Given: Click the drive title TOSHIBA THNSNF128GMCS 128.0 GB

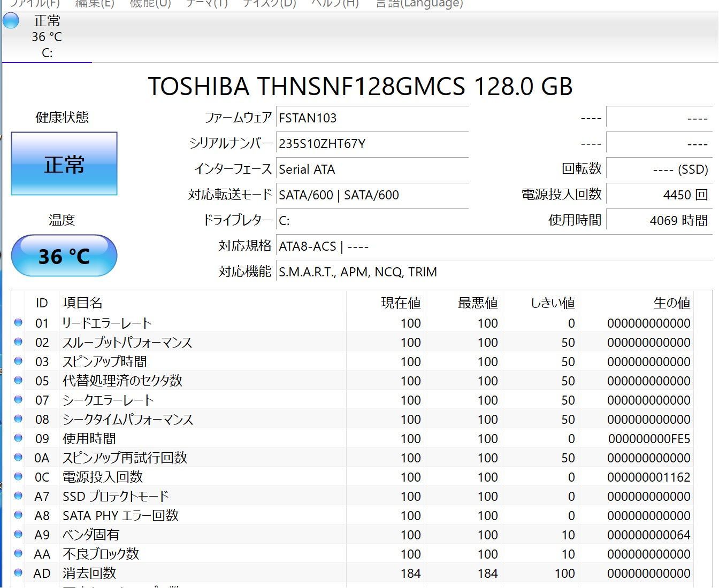Looking at the screenshot, I should point(360,86).
